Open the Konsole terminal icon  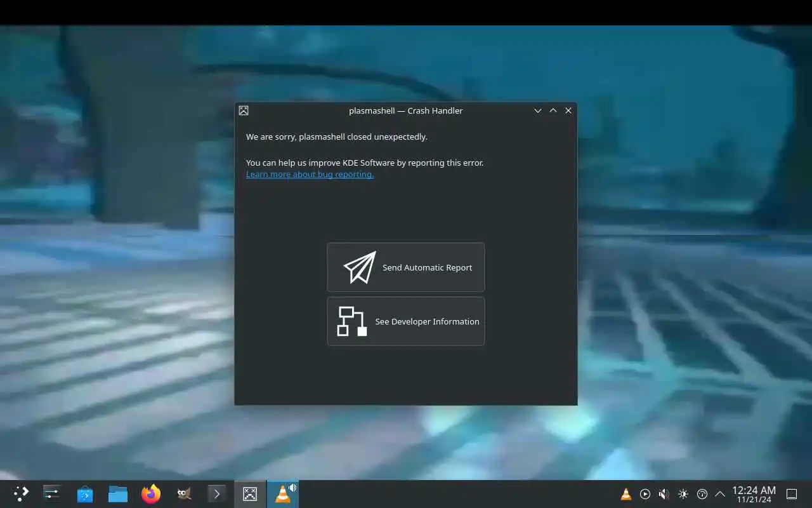[217, 494]
